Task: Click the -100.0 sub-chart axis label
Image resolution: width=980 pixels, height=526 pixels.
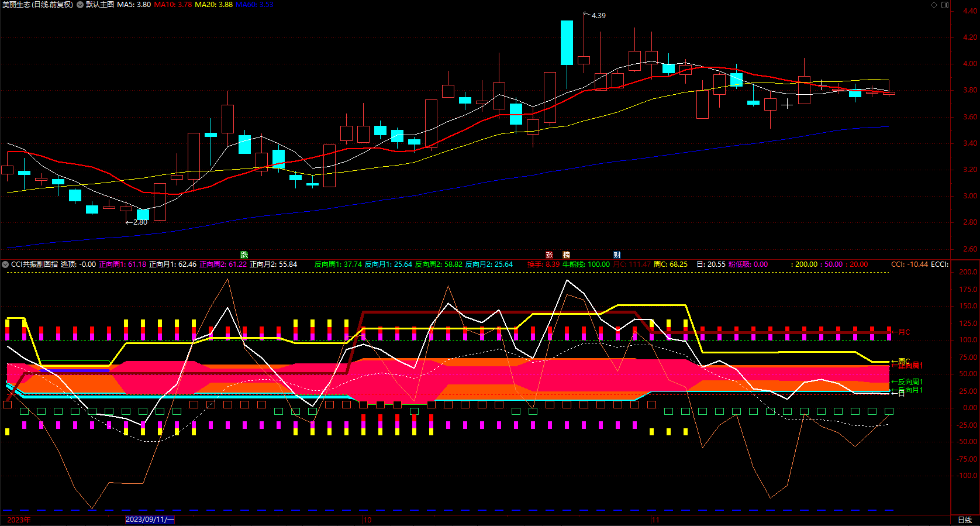Action: click(x=967, y=476)
